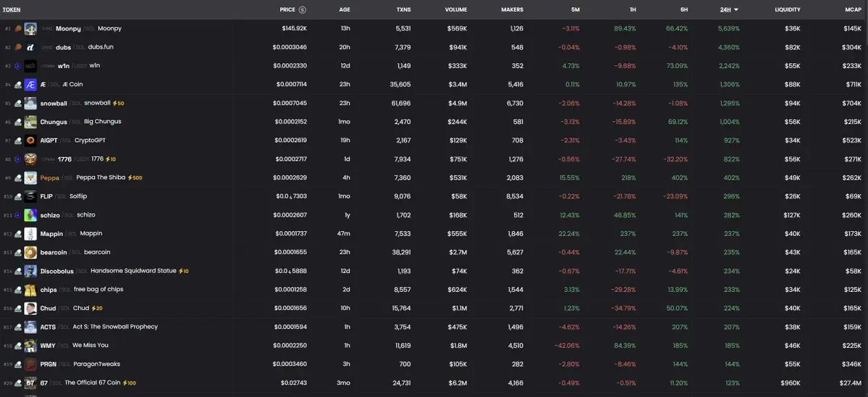Image resolution: width=868 pixels, height=397 pixels.
Task: Sort by MCAP column header
Action: click(854, 9)
